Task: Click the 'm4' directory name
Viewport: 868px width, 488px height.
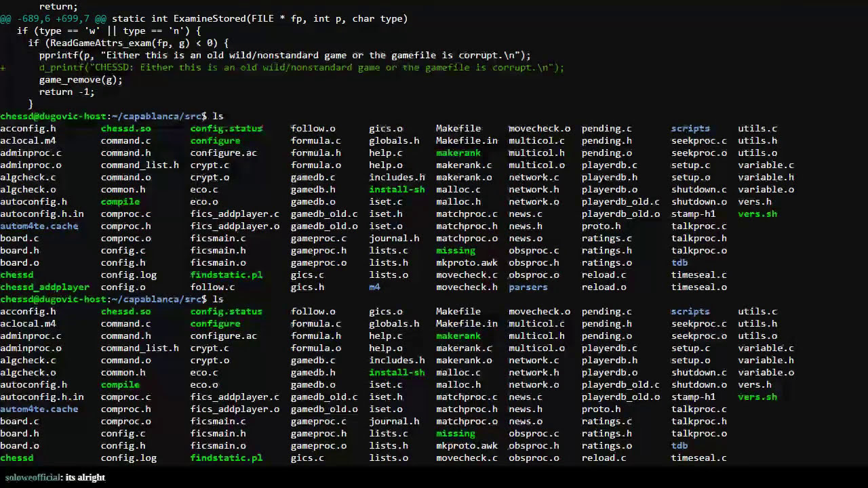Action: 374,287
